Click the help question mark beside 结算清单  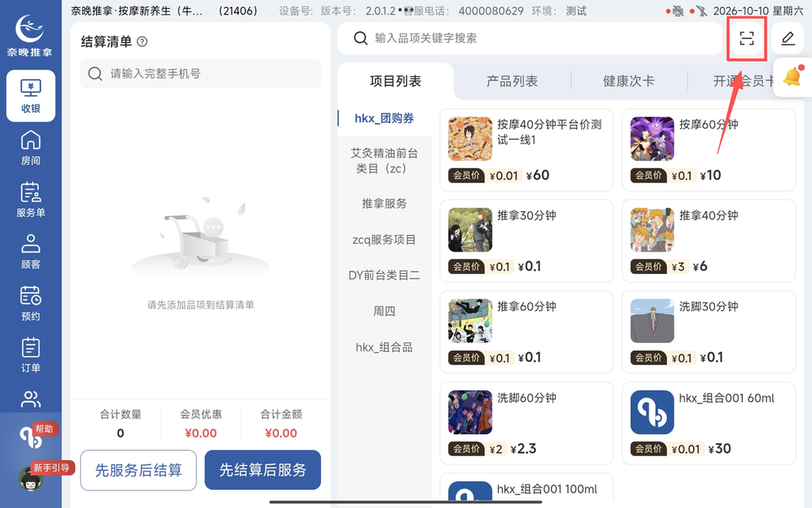pyautogui.click(x=142, y=42)
